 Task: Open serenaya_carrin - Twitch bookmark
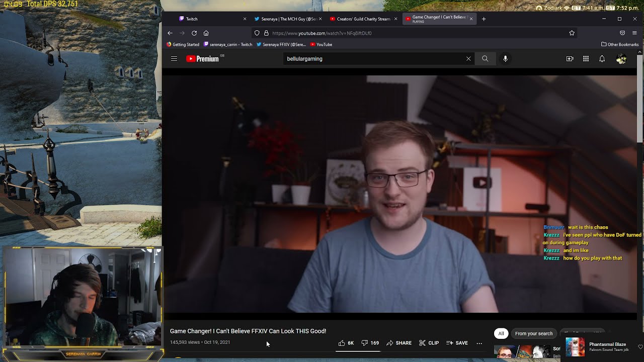[x=228, y=44]
